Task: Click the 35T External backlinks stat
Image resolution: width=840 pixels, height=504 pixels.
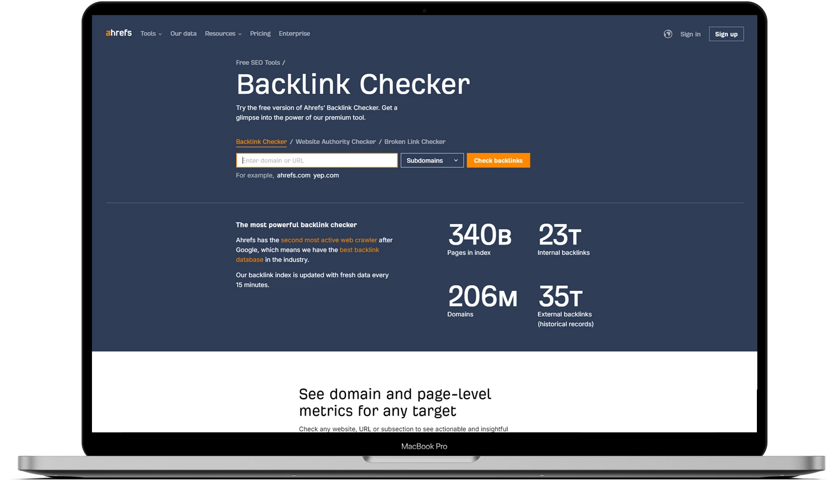Action: pos(565,305)
